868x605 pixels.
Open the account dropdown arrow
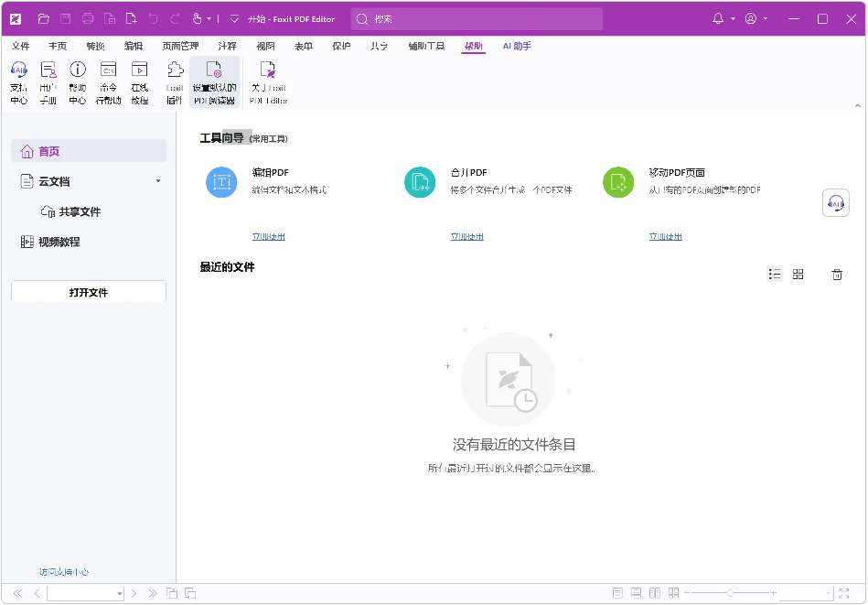766,19
